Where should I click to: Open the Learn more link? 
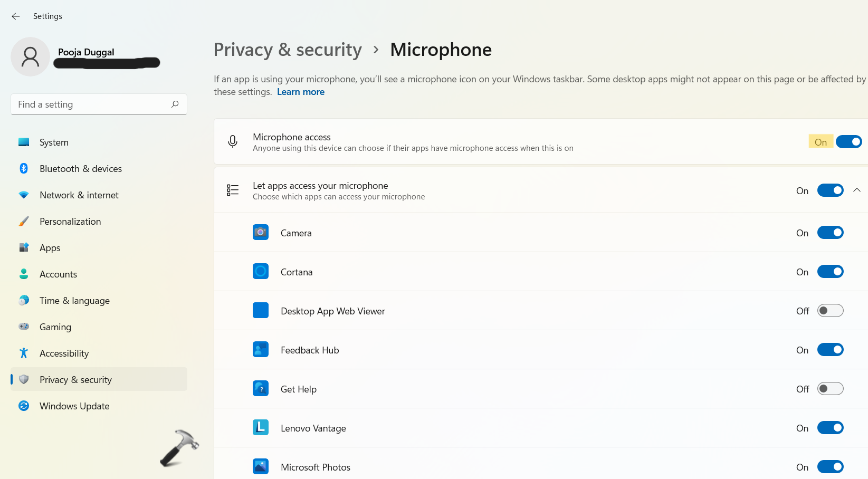click(x=301, y=92)
